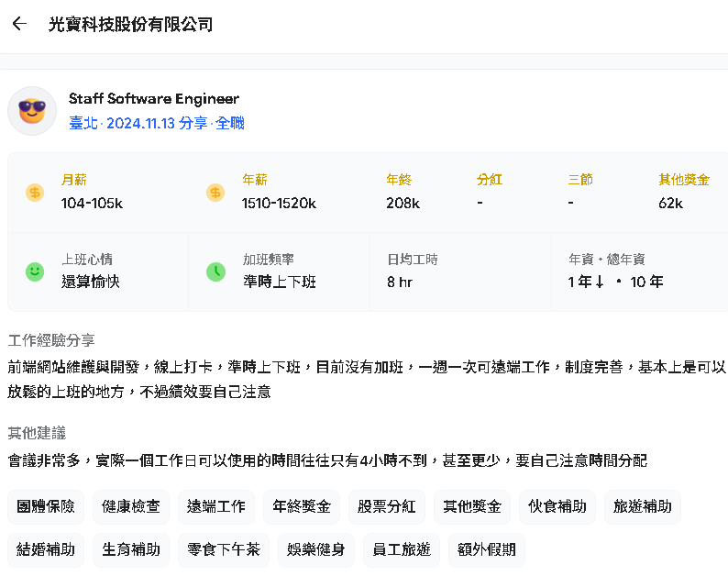Select the 生育補助 benefit tag

tap(131, 550)
